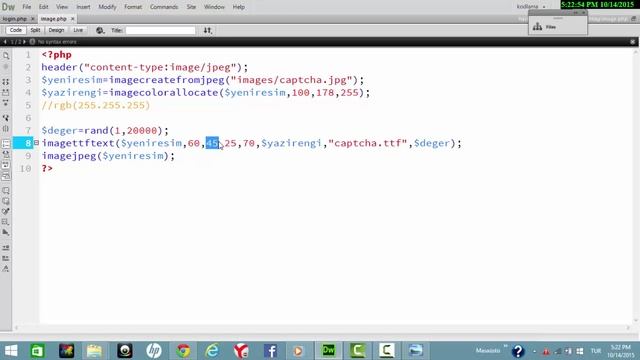Click the Indent Code icon
This screenshot has width=640, height=360.
click(x=6, y=248)
